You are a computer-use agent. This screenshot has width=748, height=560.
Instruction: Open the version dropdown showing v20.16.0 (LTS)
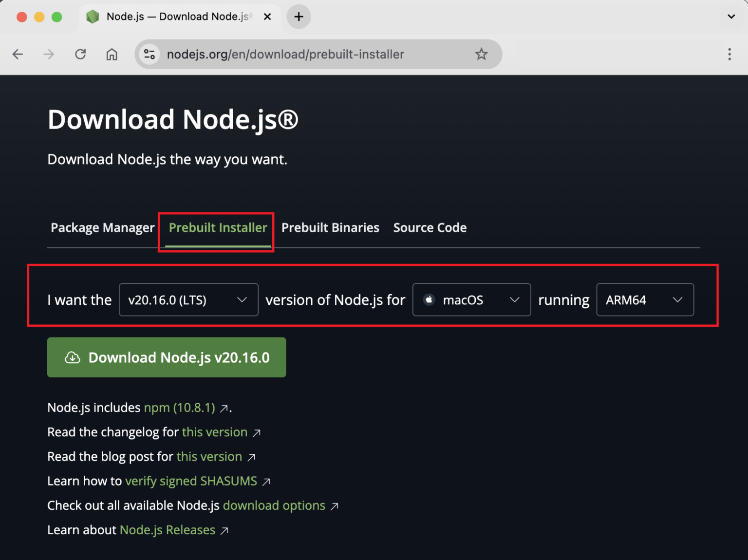tap(188, 300)
